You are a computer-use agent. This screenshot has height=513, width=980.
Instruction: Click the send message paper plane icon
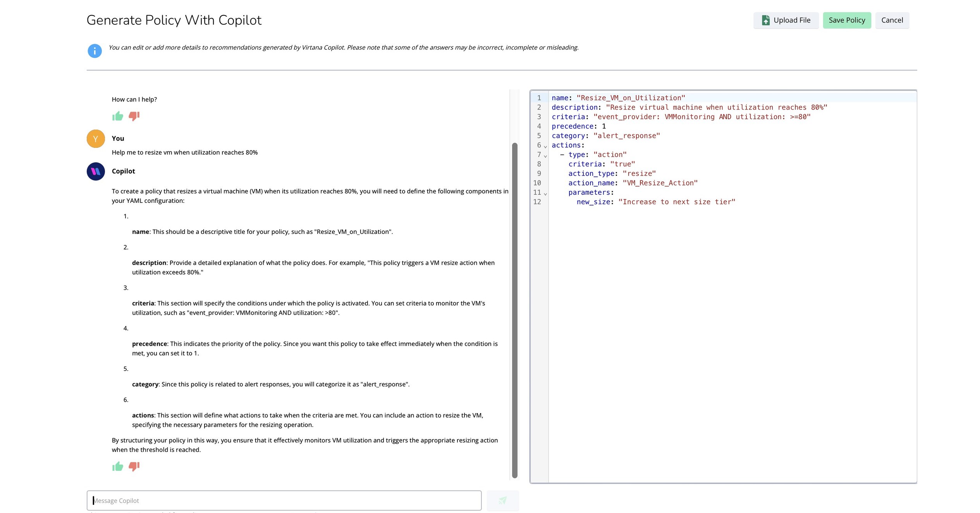click(x=502, y=500)
